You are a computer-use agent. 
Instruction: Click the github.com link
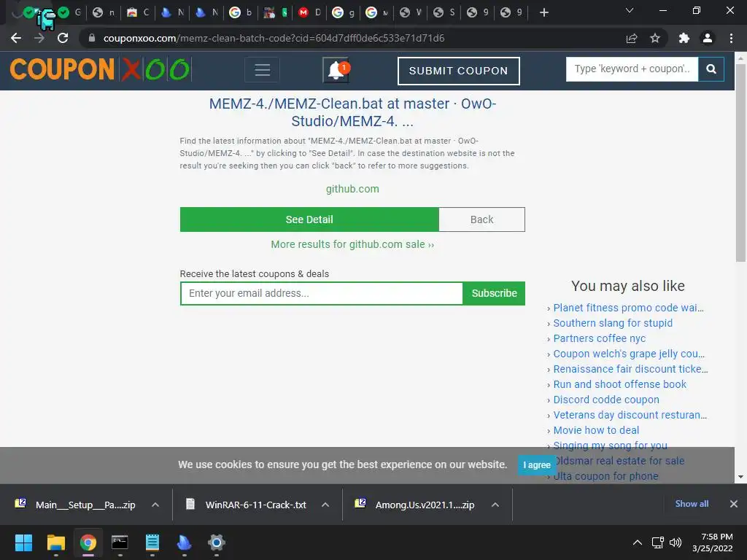(352, 189)
